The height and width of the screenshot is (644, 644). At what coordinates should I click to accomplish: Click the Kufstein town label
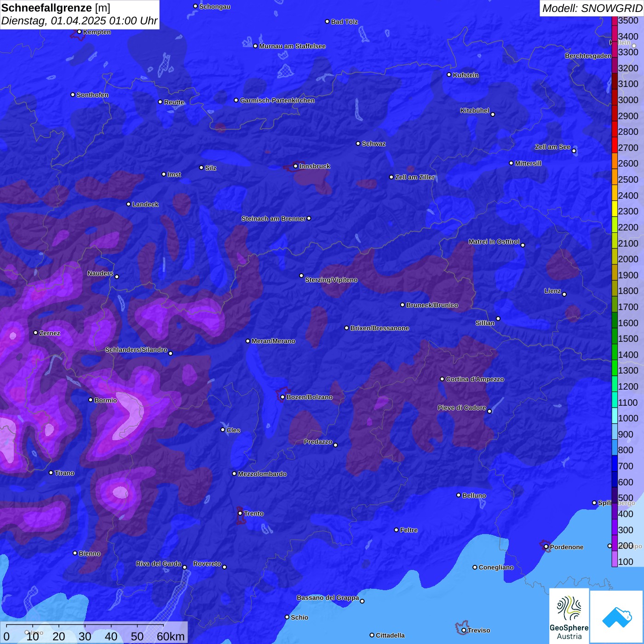(x=466, y=75)
